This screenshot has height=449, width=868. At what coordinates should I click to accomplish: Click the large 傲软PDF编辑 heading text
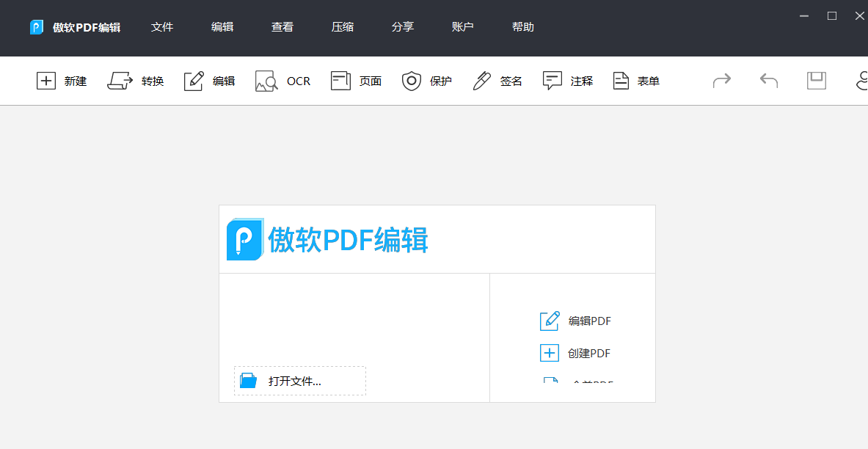pyautogui.click(x=349, y=241)
